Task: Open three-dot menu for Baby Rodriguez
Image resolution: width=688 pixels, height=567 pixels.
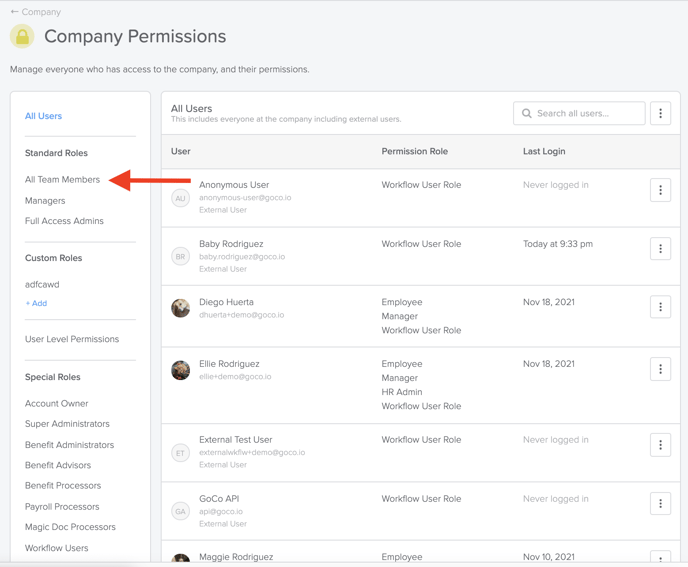Action: click(660, 249)
